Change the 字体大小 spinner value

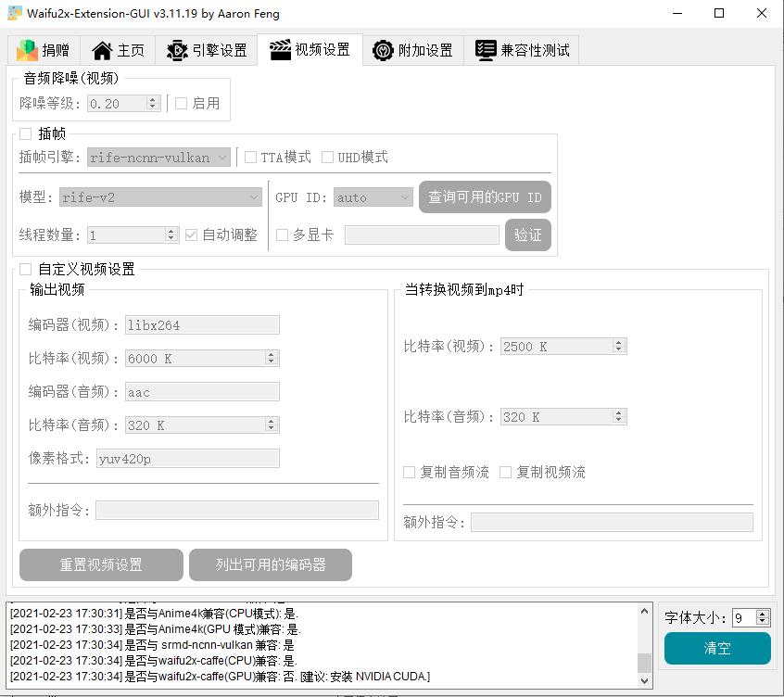[751, 618]
